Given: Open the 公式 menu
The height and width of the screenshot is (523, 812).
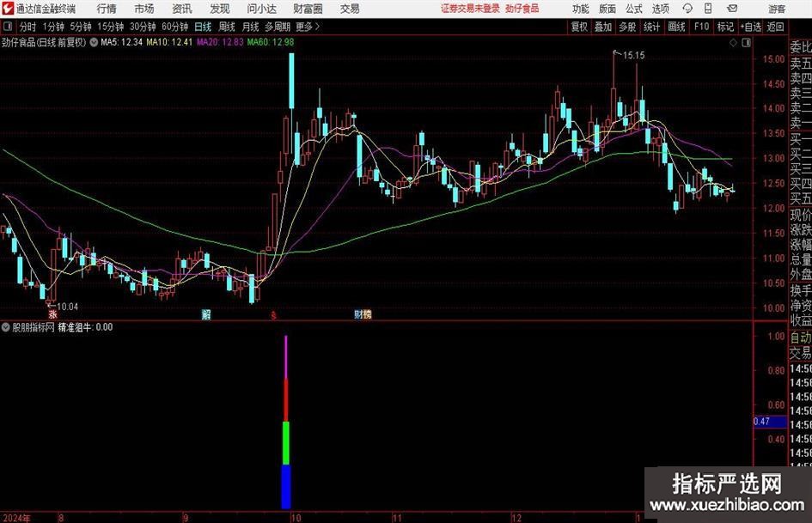Looking at the screenshot, I should (x=634, y=9).
